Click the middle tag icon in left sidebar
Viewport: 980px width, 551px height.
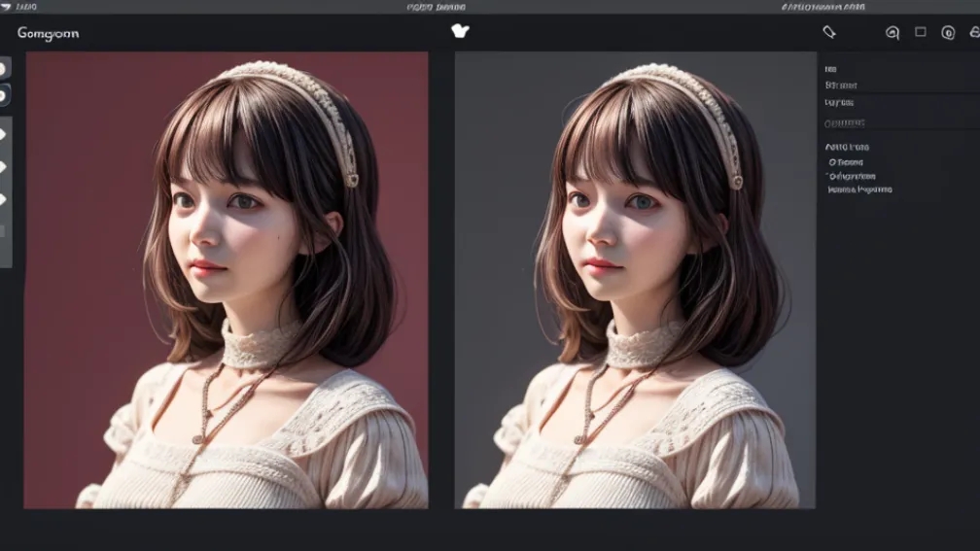3,167
